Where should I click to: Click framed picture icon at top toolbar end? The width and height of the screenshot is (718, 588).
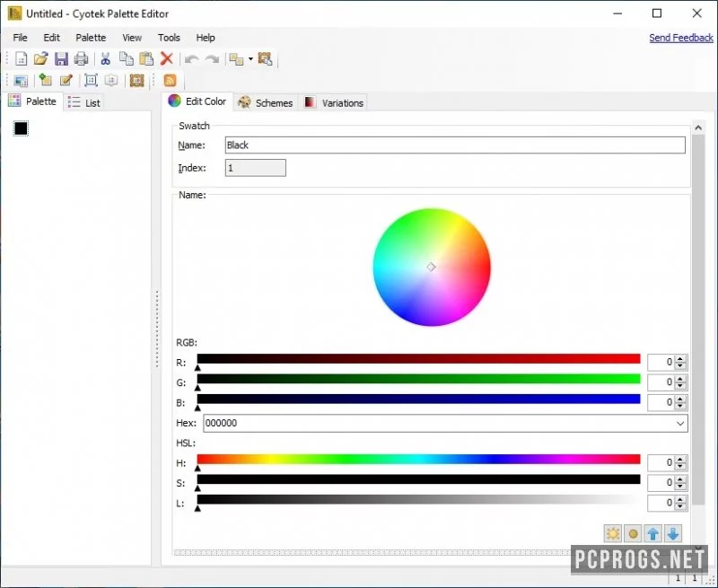[x=265, y=58]
